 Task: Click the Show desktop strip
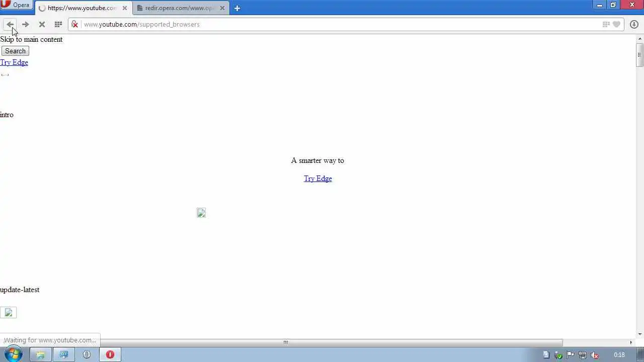(640, 354)
